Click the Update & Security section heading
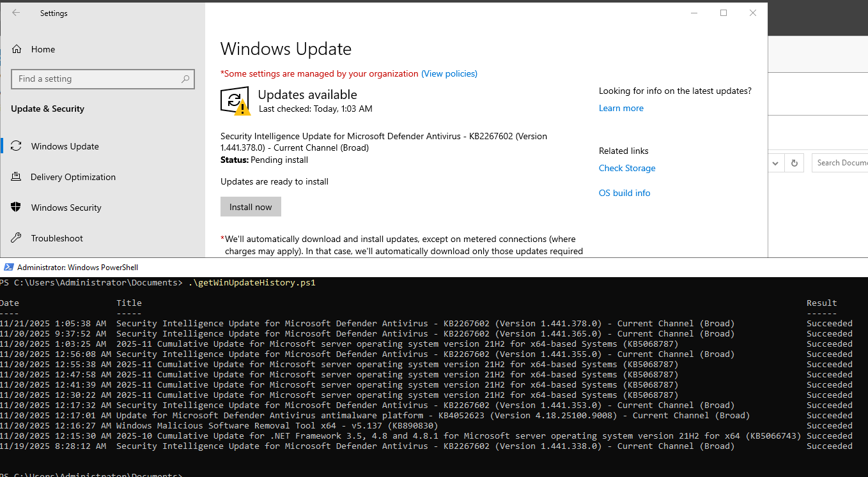The width and height of the screenshot is (868, 477). tap(47, 109)
